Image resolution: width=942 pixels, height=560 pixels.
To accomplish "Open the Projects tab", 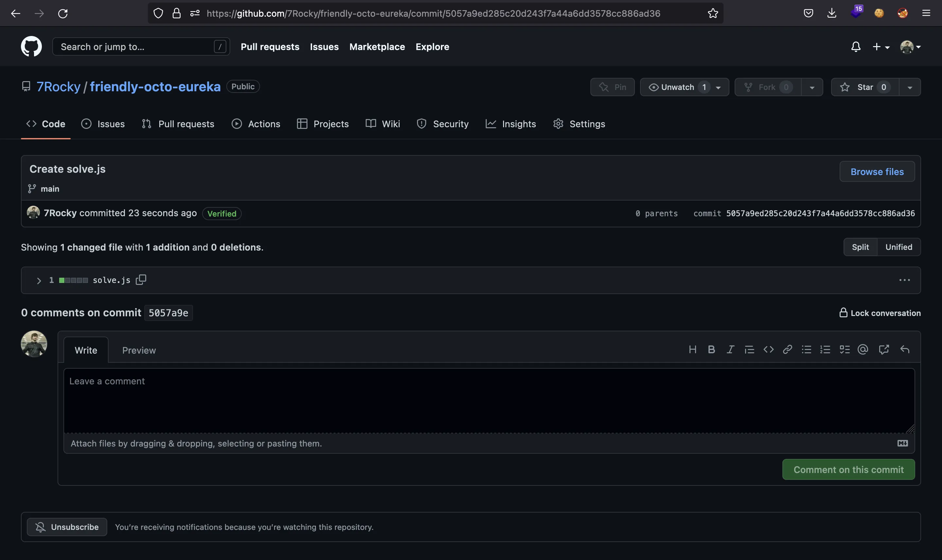I will click(323, 124).
